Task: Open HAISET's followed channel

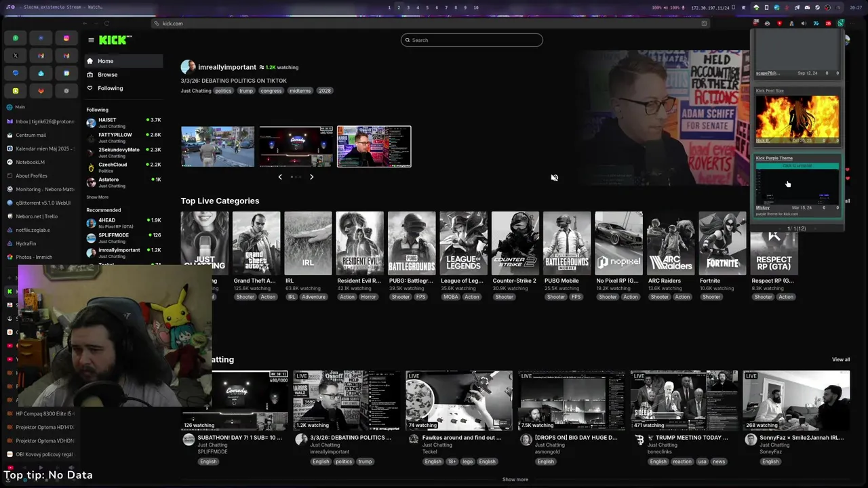Action: click(x=123, y=123)
